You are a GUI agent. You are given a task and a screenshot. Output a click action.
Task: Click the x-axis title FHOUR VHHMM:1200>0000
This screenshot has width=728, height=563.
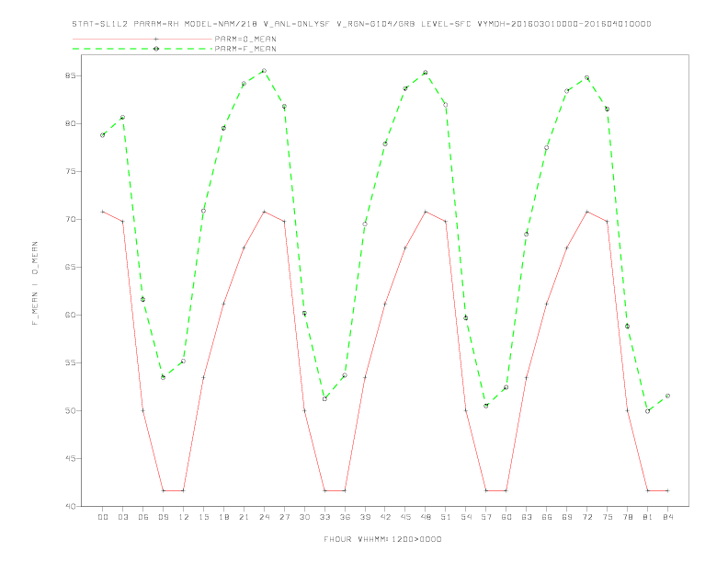coord(382,539)
